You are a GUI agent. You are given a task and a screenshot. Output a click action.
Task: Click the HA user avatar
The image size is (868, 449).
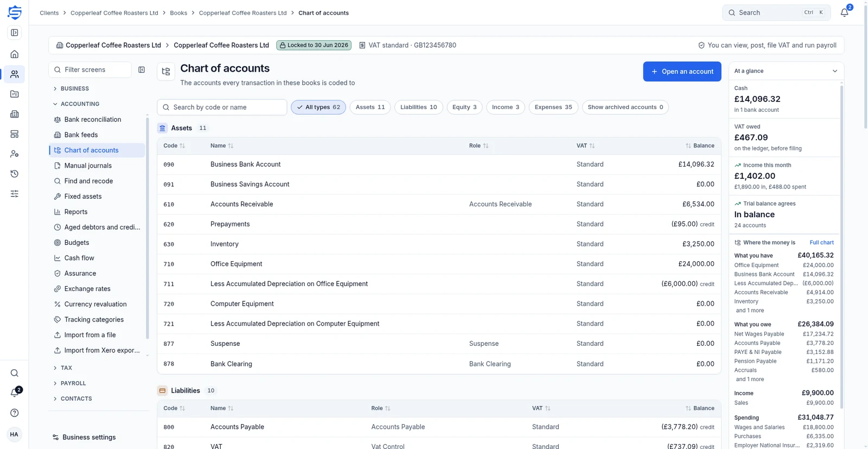pyautogui.click(x=14, y=434)
